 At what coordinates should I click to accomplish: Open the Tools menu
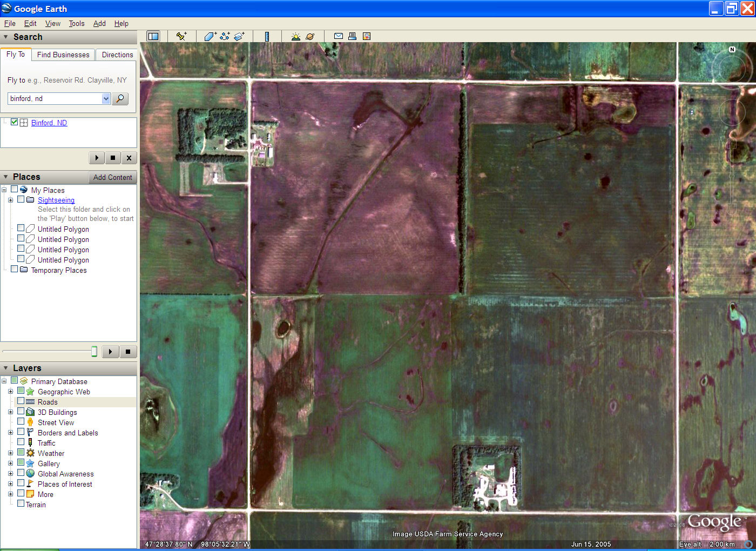tap(77, 23)
